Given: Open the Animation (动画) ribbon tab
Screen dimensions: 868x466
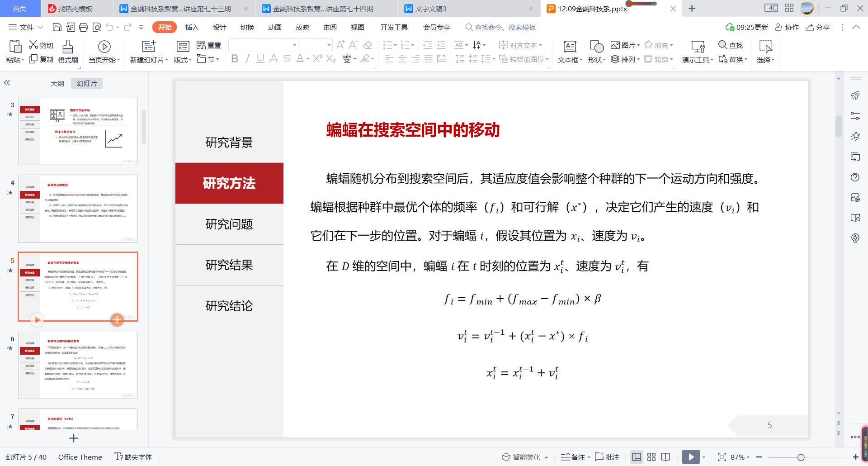Looking at the screenshot, I should coord(274,27).
